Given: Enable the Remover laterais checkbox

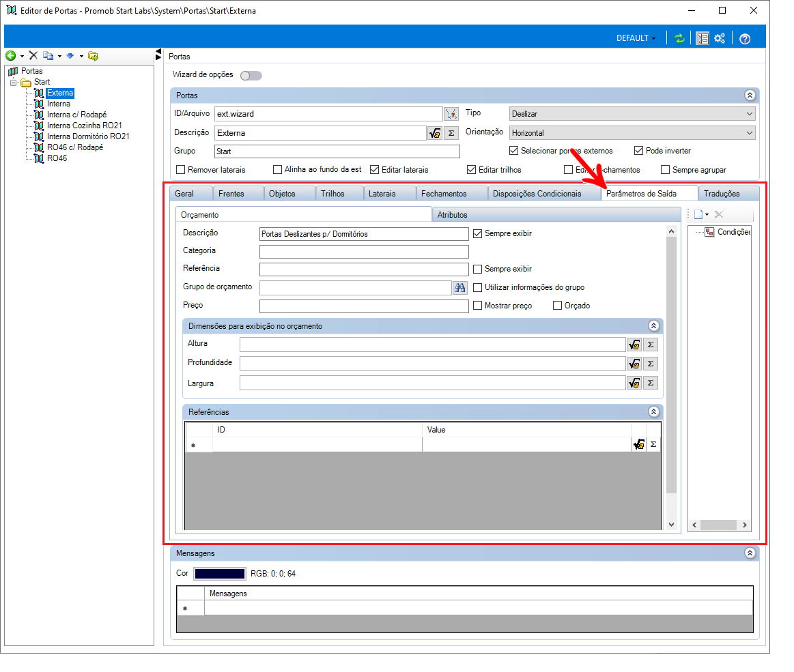Looking at the screenshot, I should (180, 170).
